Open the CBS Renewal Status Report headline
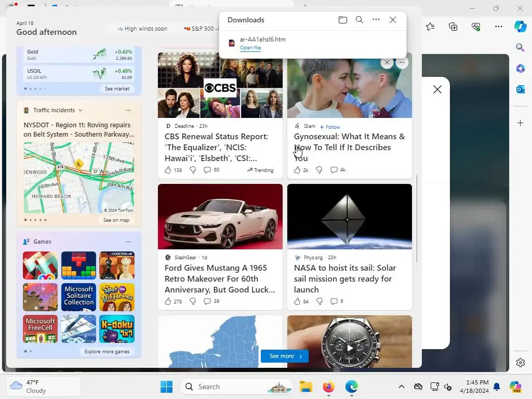This screenshot has width=532, height=399. tap(217, 147)
